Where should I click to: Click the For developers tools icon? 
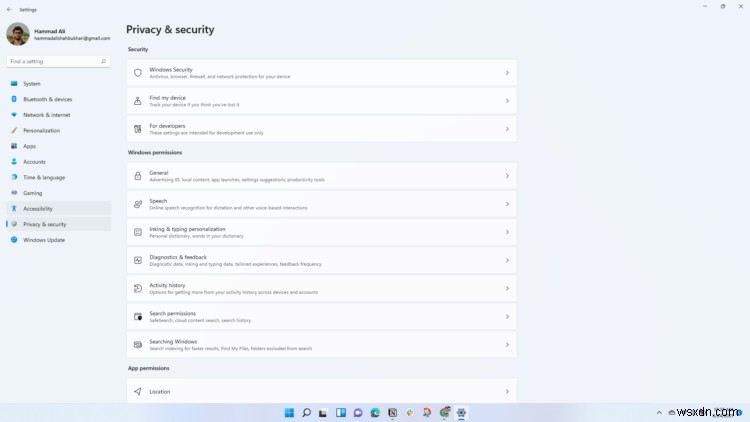coord(138,129)
